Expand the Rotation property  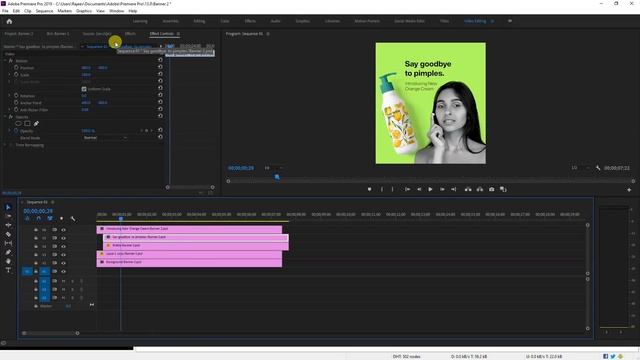point(10,96)
